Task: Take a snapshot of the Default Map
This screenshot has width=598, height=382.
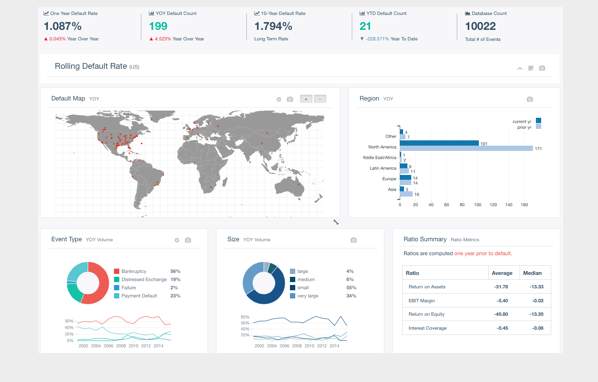Action: [x=290, y=100]
